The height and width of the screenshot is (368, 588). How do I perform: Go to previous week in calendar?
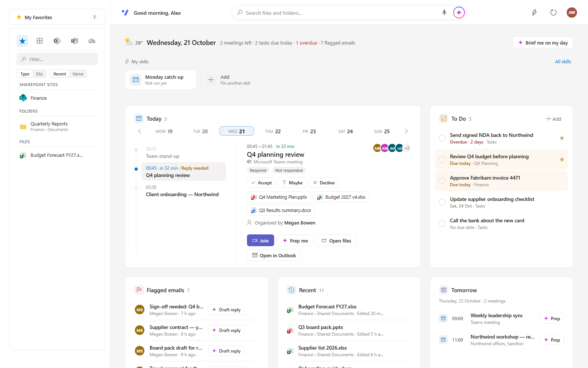(140, 131)
